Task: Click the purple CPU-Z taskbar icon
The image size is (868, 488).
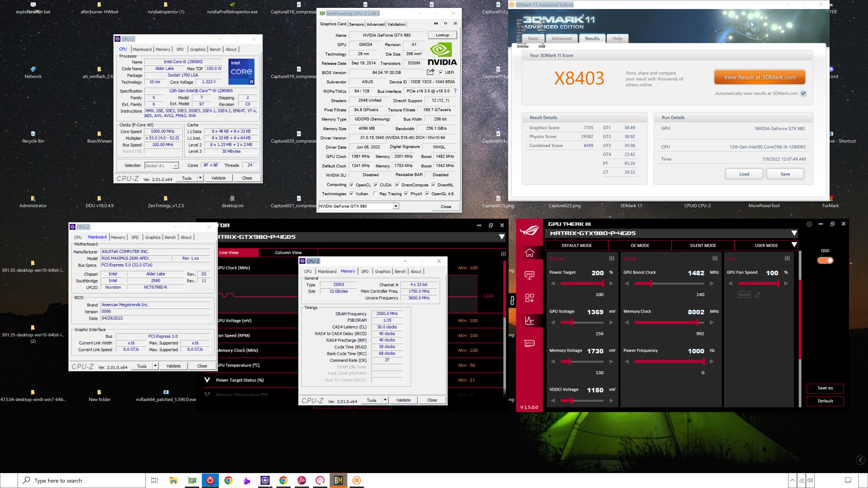Action: click(265, 480)
